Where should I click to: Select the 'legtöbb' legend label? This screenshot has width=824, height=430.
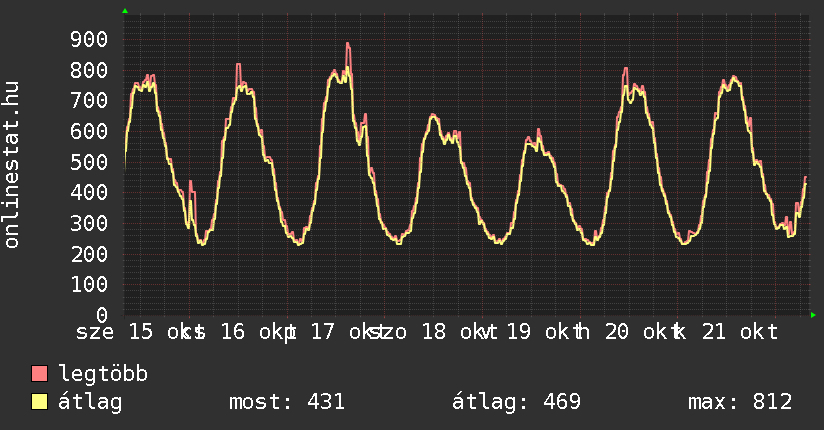click(104, 374)
